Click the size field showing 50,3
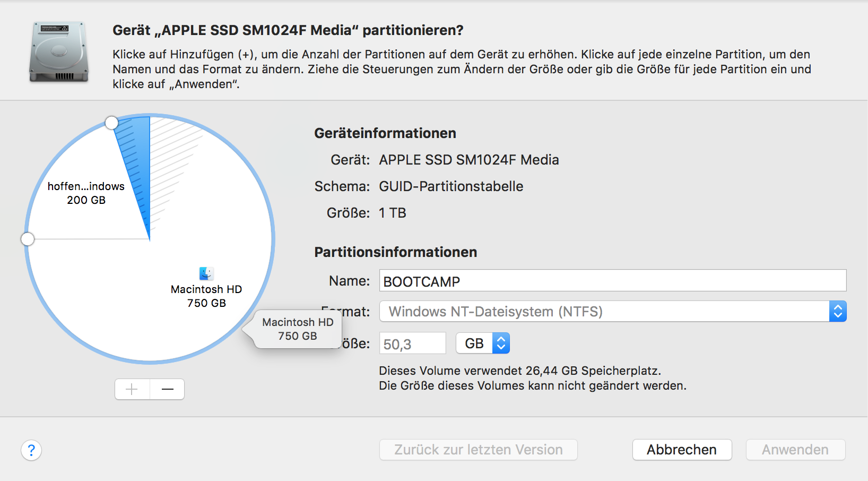Screen dimensions: 868x481 point(412,343)
